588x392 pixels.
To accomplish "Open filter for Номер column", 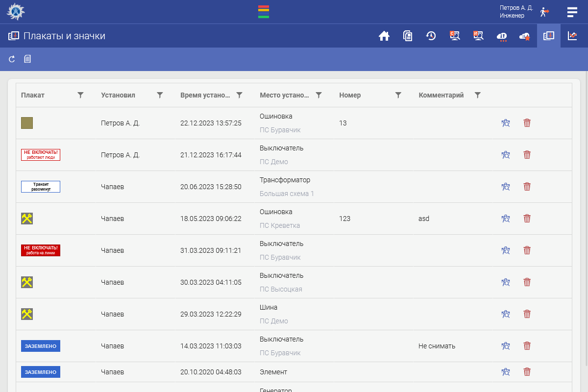I will click(398, 95).
